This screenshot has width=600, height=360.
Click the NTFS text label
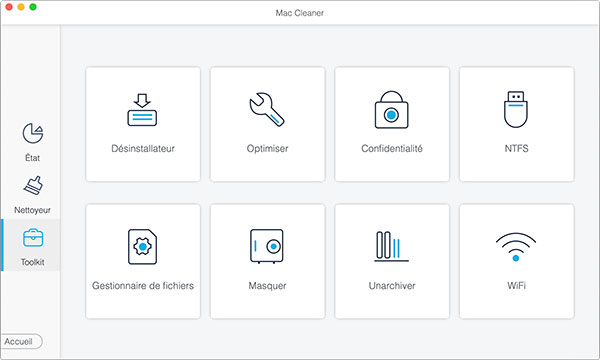point(516,148)
